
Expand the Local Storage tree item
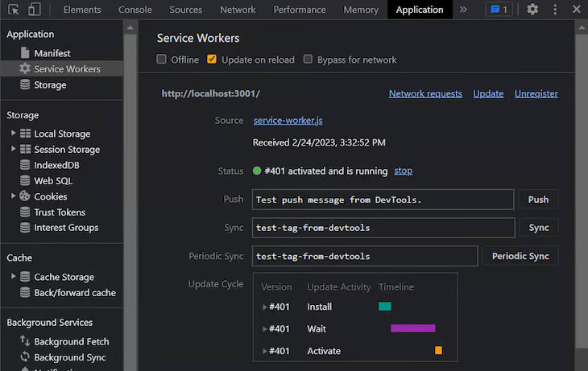point(13,133)
